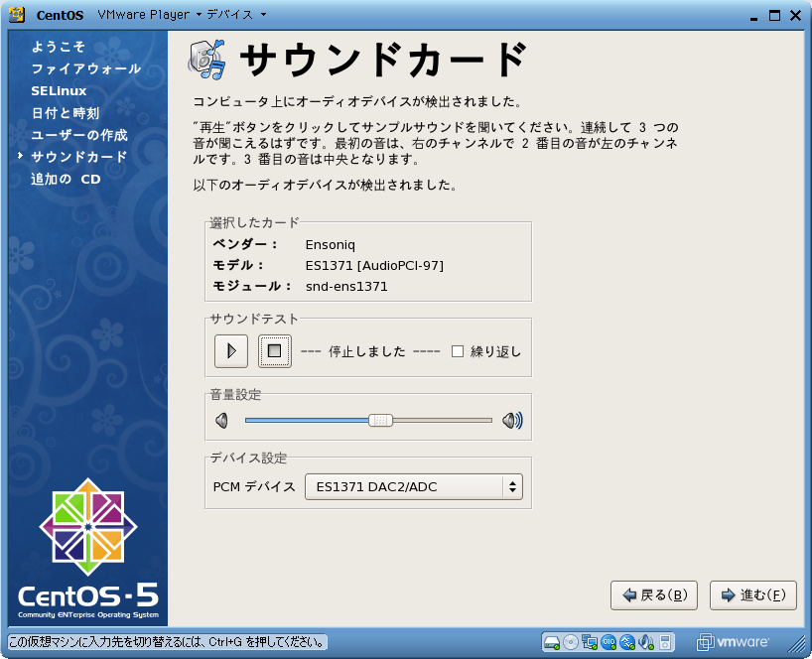
Task: Click the sound card speaker header icon
Action: coord(207,59)
